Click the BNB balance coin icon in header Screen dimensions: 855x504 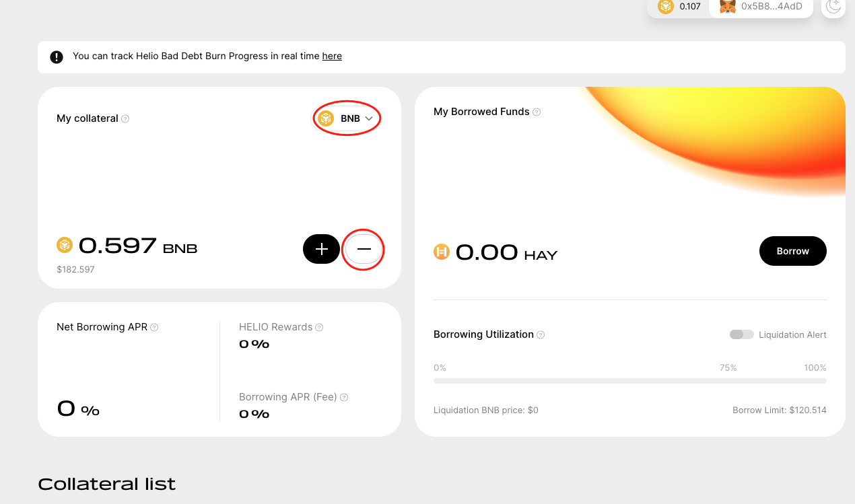coord(666,7)
